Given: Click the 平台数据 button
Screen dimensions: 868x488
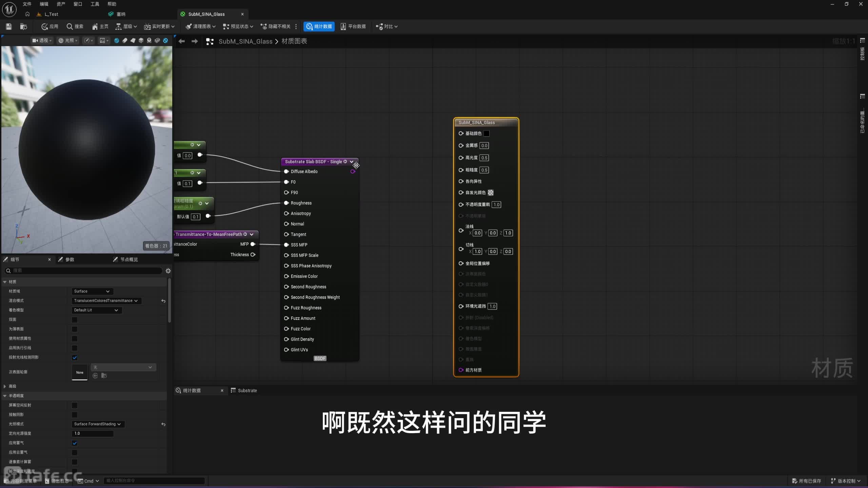Looking at the screenshot, I should (353, 26).
